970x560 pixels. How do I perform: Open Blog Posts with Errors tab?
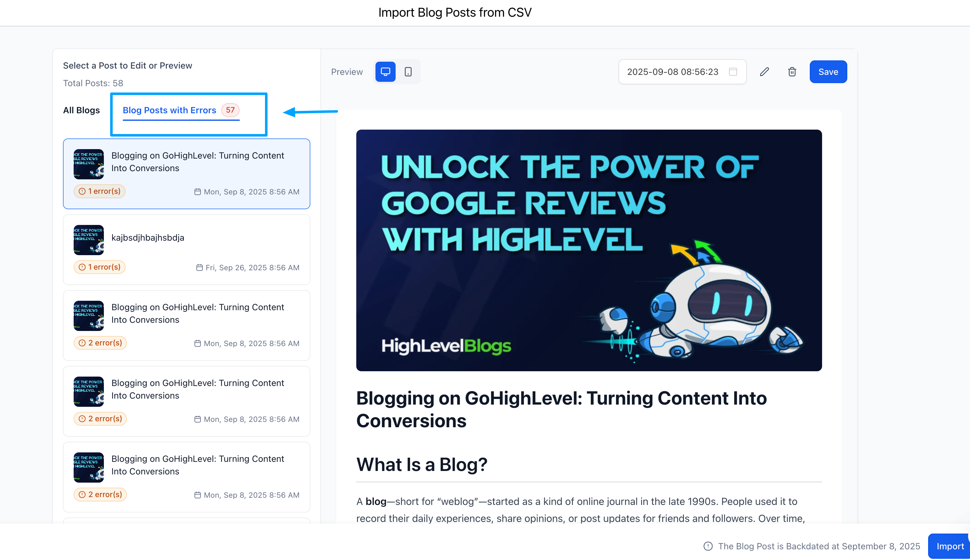169,110
